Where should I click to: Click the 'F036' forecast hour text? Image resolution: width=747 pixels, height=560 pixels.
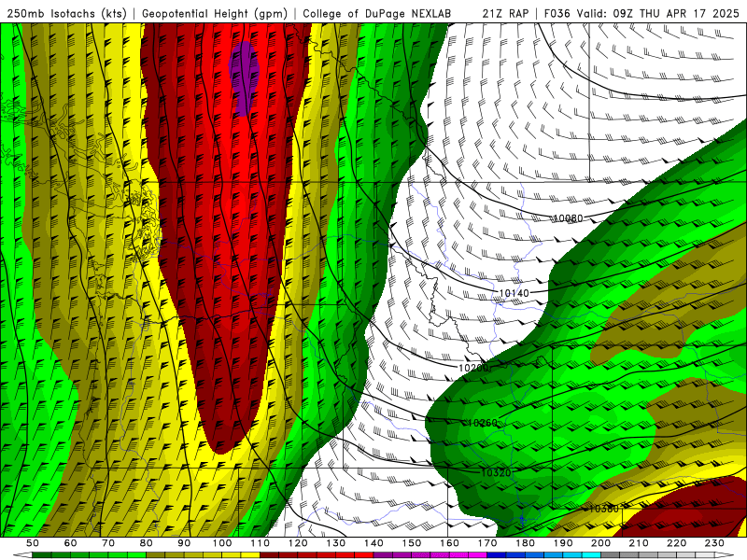[556, 14]
